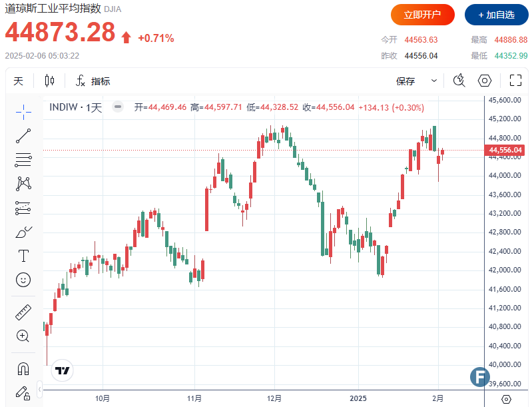The image size is (532, 407).
Task: Activate the zoom in tool
Action: [x=23, y=336]
